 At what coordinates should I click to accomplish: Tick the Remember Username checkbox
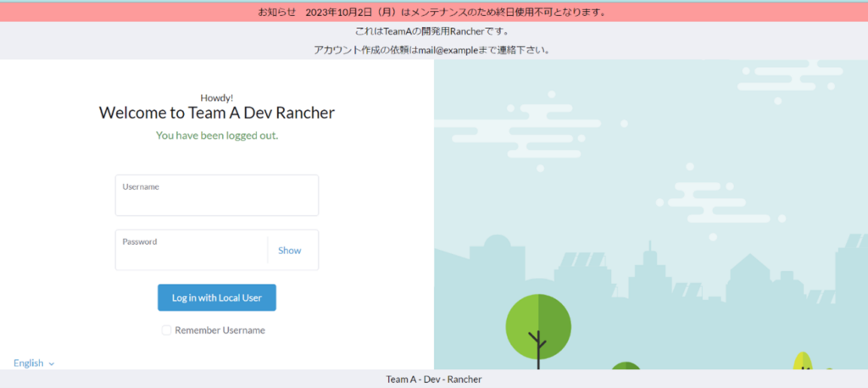pyautogui.click(x=167, y=330)
